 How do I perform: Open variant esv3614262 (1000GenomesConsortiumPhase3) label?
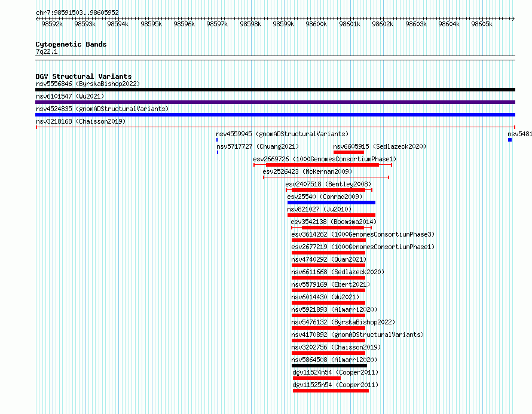363,234
